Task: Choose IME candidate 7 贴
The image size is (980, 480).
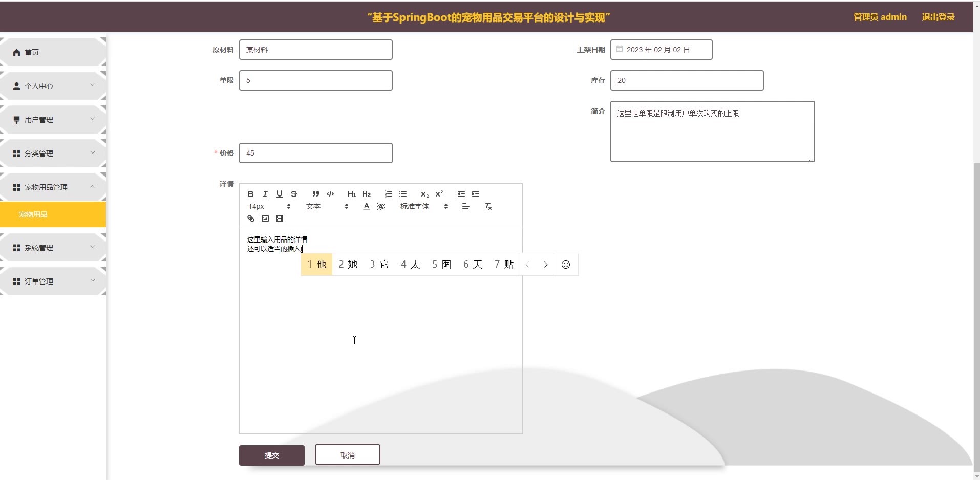Action: [504, 265]
